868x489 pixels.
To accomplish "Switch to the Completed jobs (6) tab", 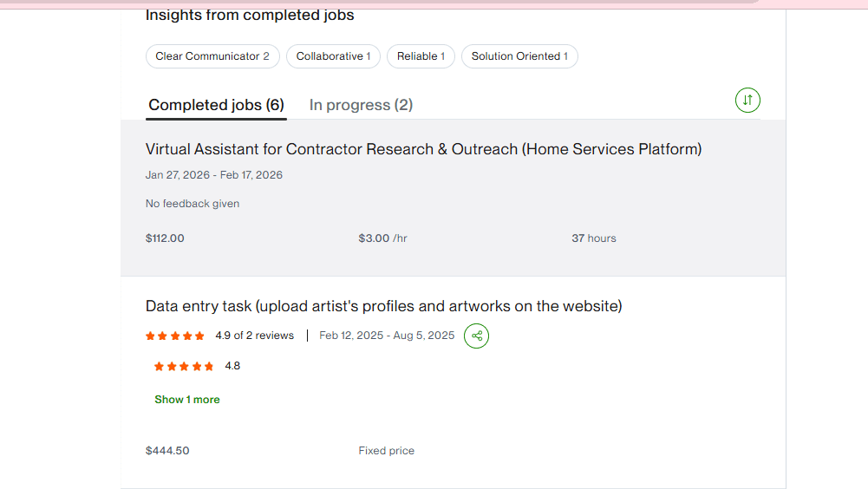I will click(217, 105).
